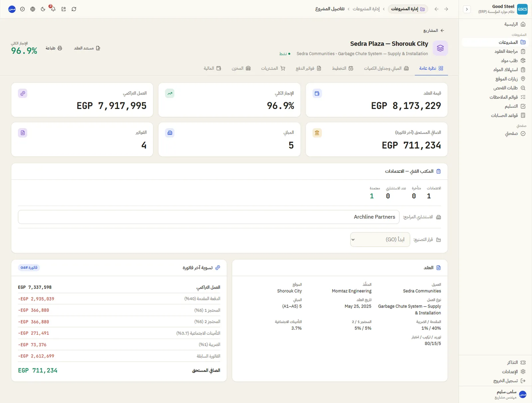532x403 pixels.
Task: Open قواعد الحسابات in sidebar
Action: pyautogui.click(x=495, y=115)
